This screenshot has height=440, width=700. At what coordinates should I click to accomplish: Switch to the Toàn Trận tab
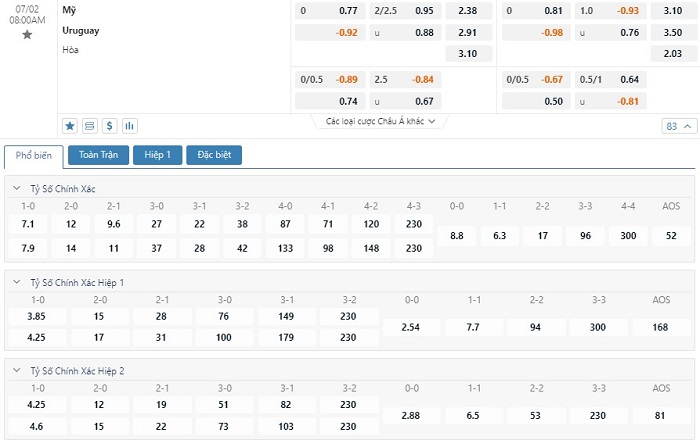(x=98, y=155)
